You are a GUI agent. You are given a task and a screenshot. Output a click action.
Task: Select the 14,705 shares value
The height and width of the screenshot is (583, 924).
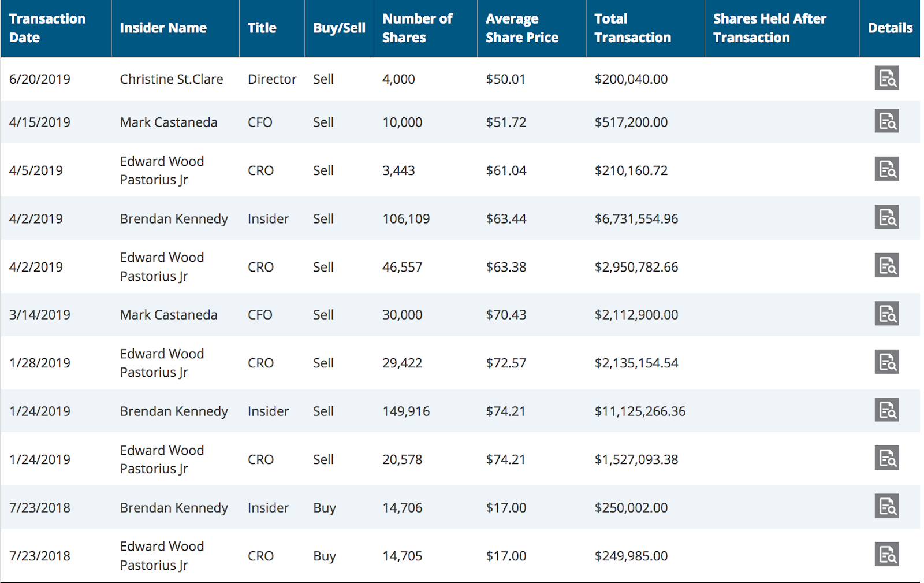403,556
